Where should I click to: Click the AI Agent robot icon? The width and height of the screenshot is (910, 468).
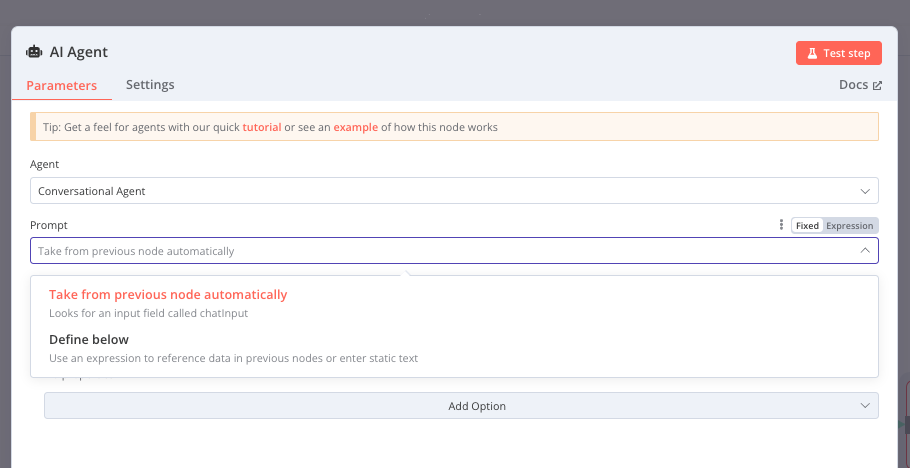(x=34, y=52)
